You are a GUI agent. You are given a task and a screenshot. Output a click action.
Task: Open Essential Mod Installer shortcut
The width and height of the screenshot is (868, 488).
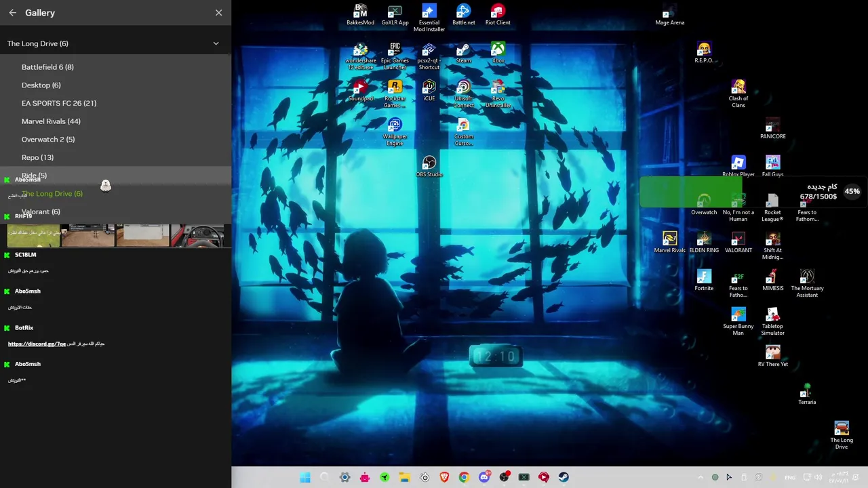tap(429, 18)
